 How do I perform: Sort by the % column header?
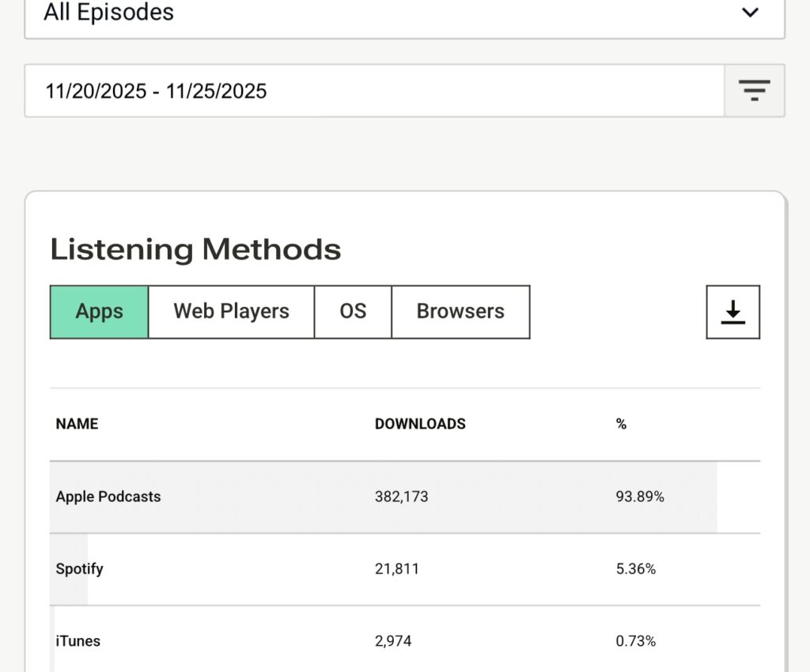click(621, 424)
